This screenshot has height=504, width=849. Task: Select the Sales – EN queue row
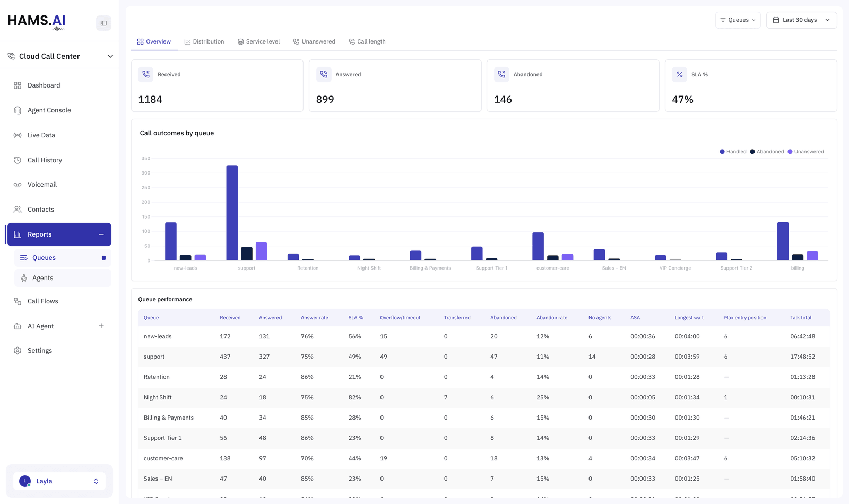(484, 479)
